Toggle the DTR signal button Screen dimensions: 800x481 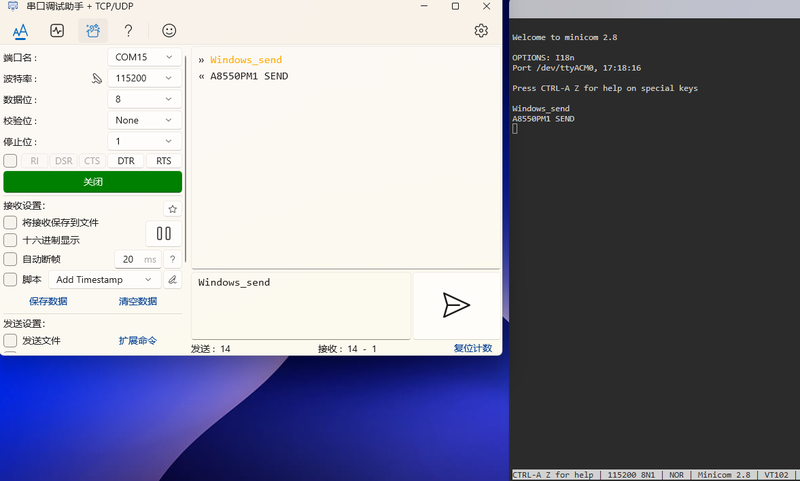[x=126, y=161]
